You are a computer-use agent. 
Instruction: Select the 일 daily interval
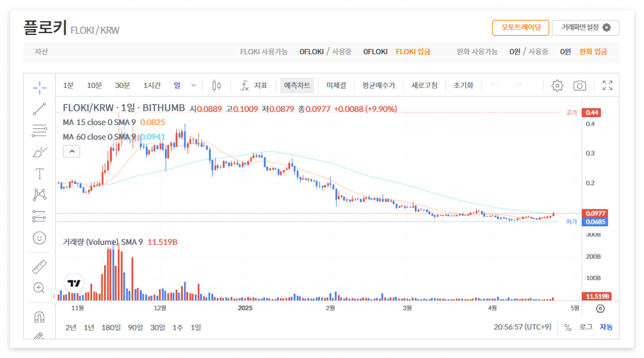pyautogui.click(x=177, y=85)
